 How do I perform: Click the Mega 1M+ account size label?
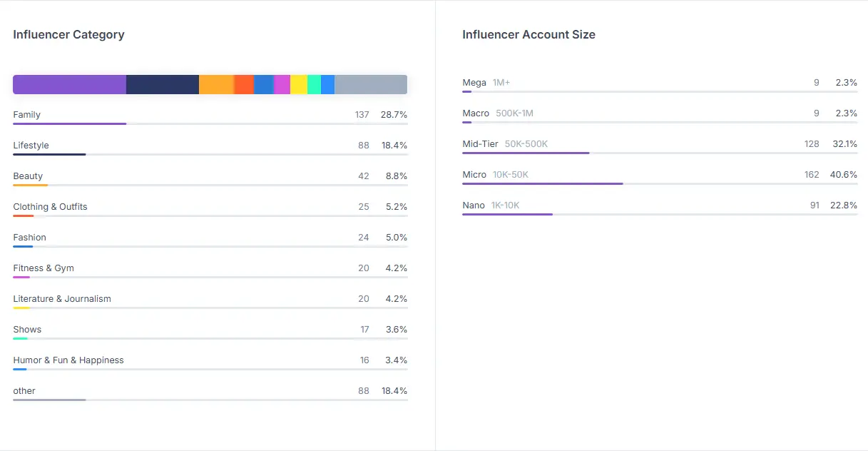pyautogui.click(x=486, y=83)
